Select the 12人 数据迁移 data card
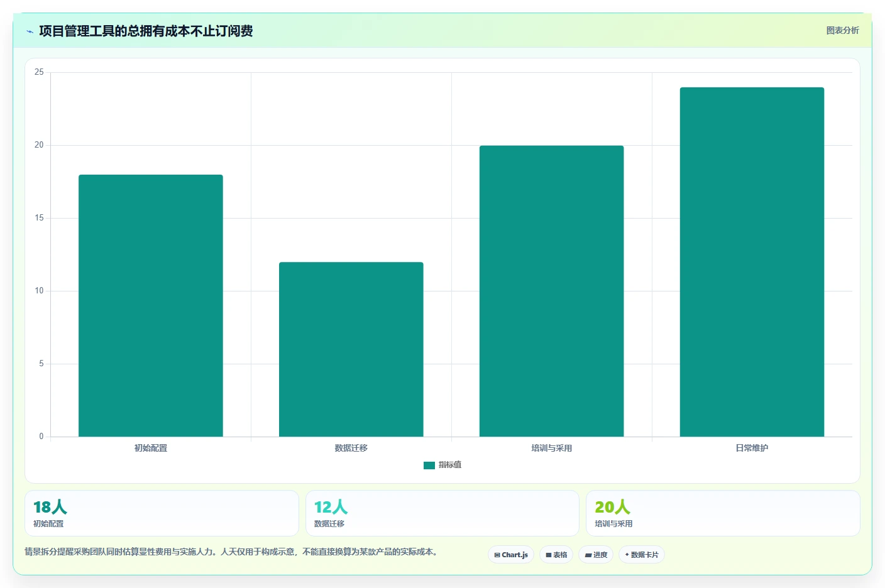Viewport: 885px width, 588px height. pyautogui.click(x=442, y=513)
